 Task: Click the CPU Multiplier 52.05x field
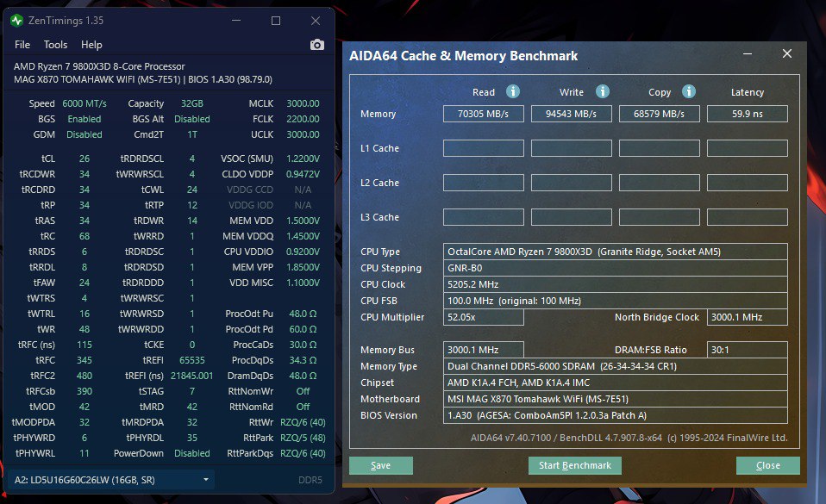(483, 317)
